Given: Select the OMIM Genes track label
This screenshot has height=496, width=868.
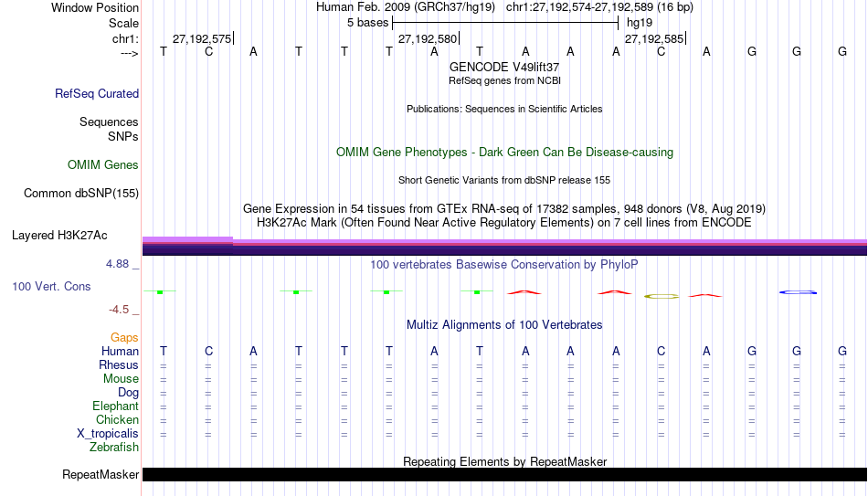Looking at the screenshot, I should point(103,165).
